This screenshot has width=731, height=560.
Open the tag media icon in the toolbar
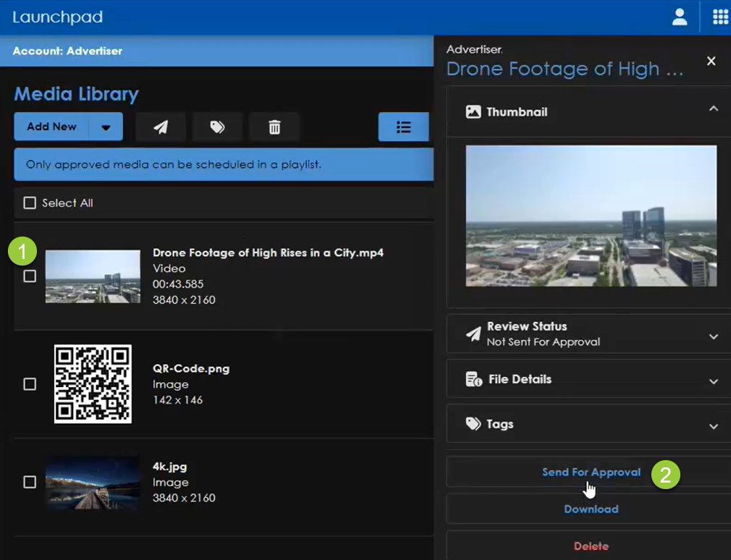pyautogui.click(x=217, y=127)
